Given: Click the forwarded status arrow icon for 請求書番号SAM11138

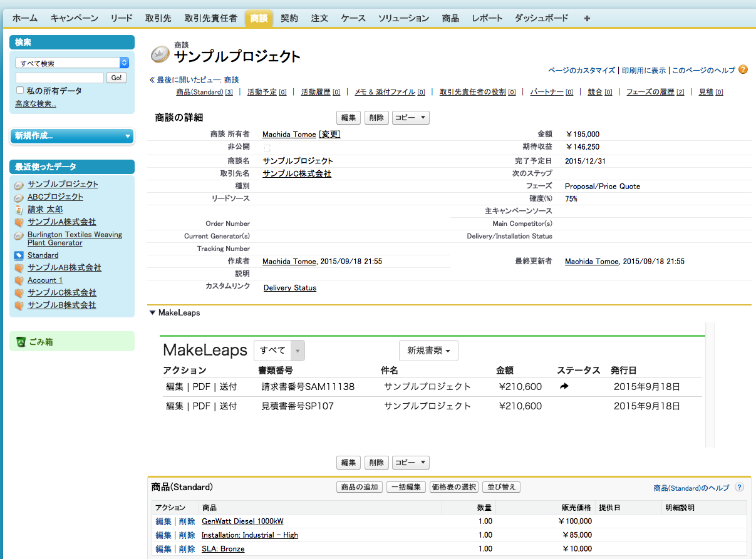Looking at the screenshot, I should coord(564,386).
